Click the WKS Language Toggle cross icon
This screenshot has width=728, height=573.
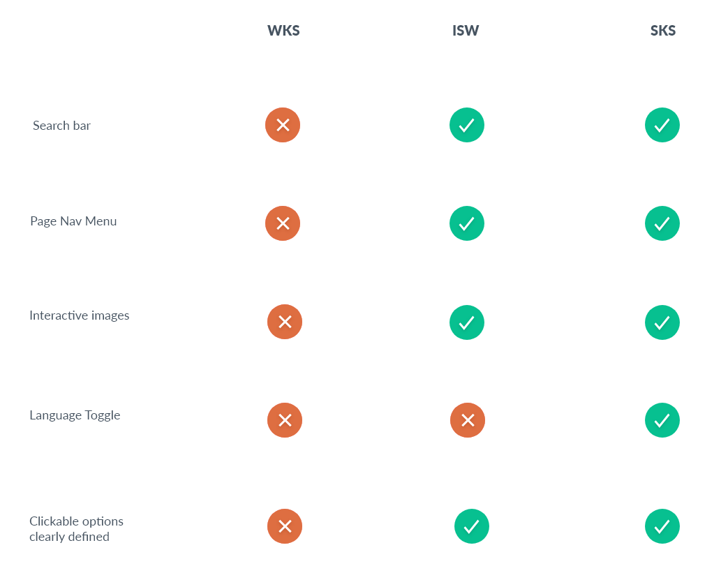(x=285, y=420)
